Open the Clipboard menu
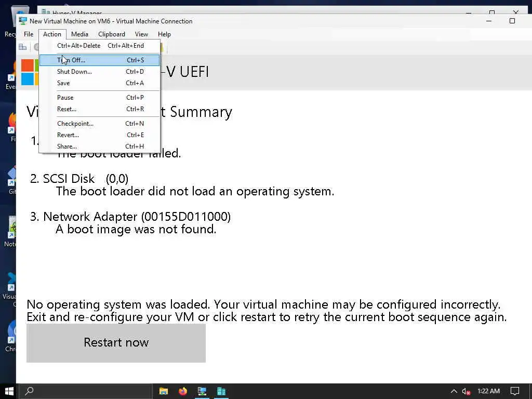This screenshot has width=532, height=399. [x=112, y=34]
